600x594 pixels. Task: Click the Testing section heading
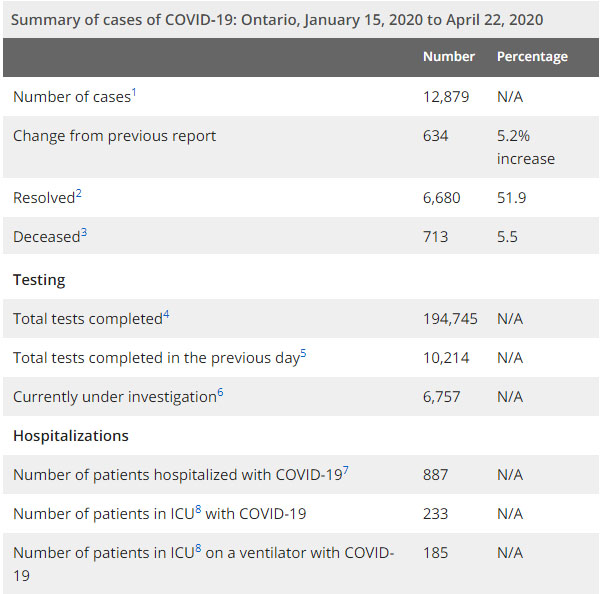(39, 280)
